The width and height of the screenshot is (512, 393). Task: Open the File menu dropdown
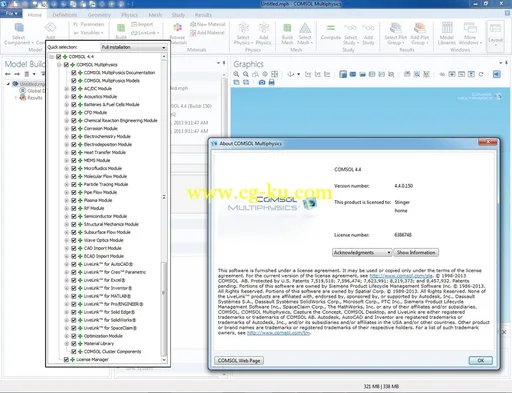[x=11, y=14]
